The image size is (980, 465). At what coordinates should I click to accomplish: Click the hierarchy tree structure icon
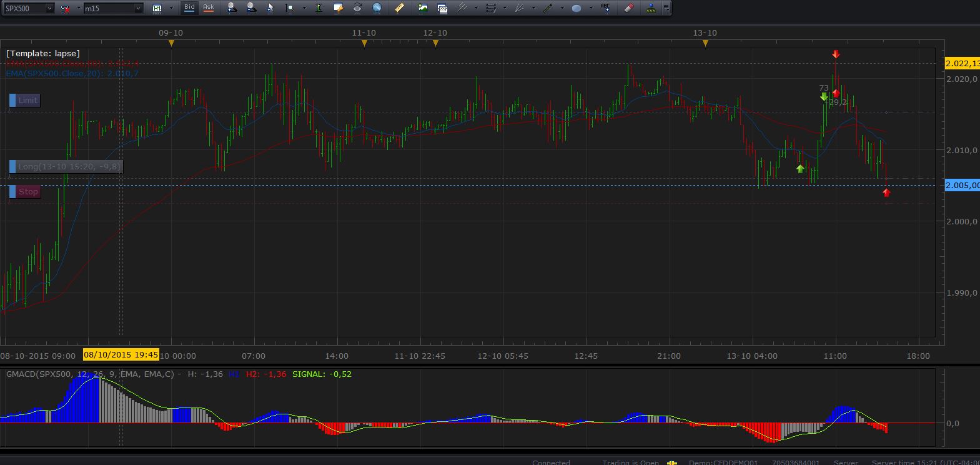pos(651,8)
